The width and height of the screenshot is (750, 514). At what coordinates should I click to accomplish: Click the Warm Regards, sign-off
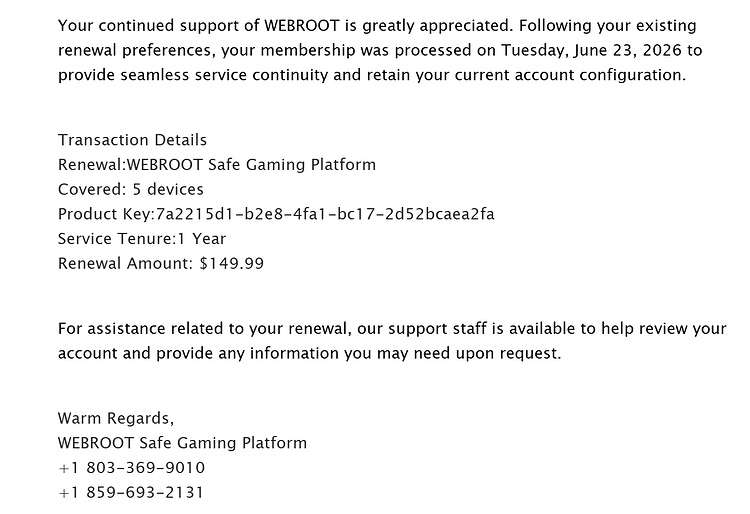tap(116, 418)
